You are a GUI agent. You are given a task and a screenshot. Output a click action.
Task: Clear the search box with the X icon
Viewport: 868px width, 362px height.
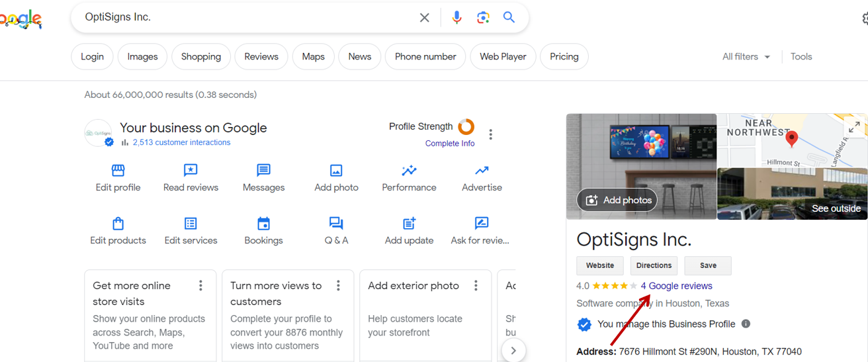coord(425,18)
